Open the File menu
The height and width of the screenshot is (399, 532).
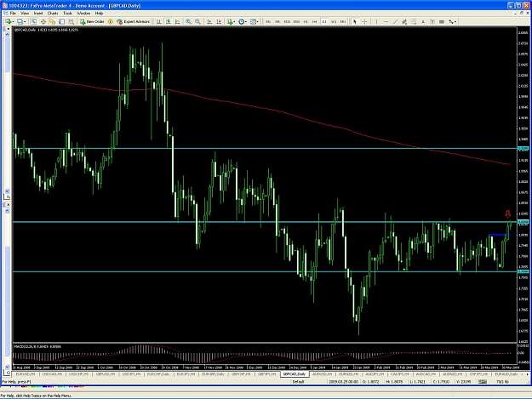pos(13,14)
